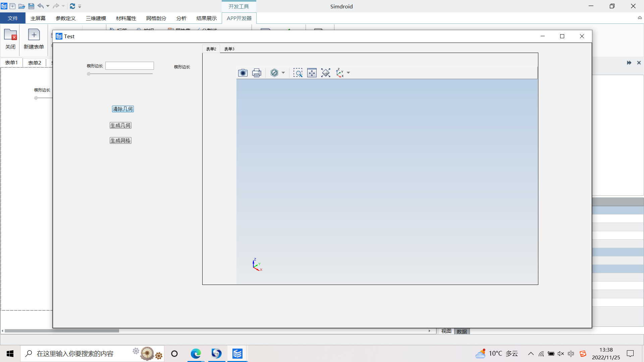Click the printer icon in viewport toolbar
Viewport: 644px width, 362px height.
click(x=257, y=73)
